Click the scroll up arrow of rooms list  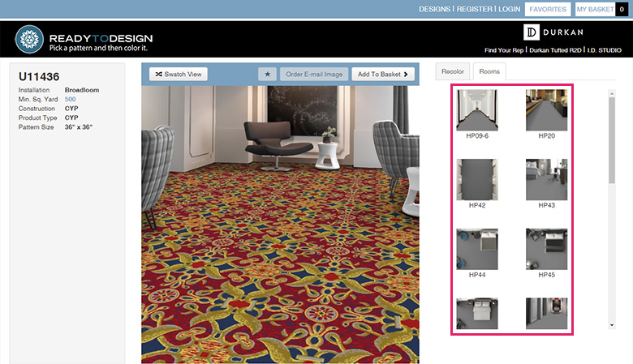pyautogui.click(x=612, y=93)
